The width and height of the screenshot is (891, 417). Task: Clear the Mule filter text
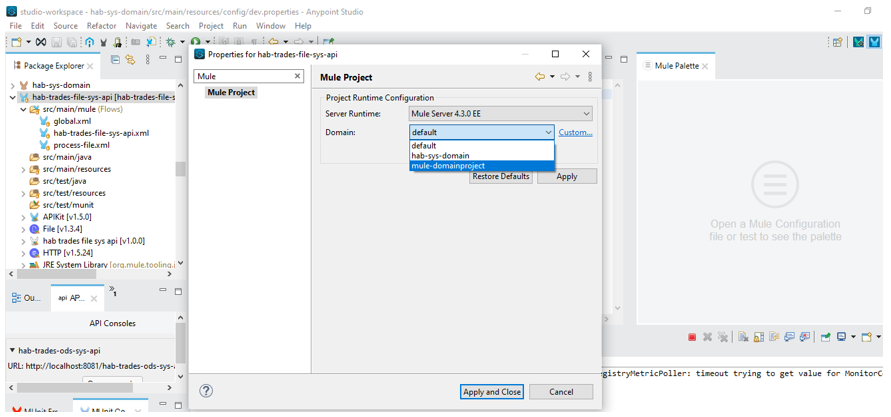pos(297,76)
